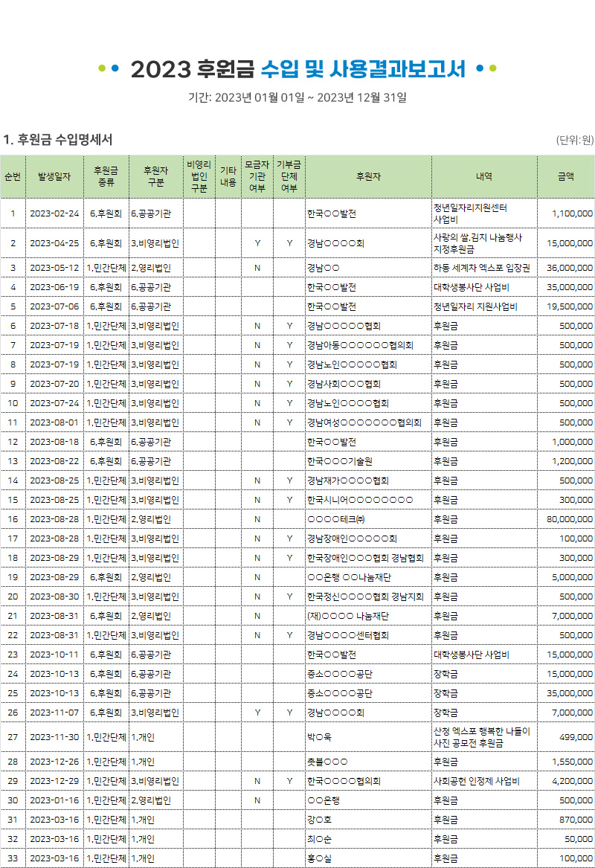
Task: Select the date cell '2023-01-16'
Action: (54, 800)
